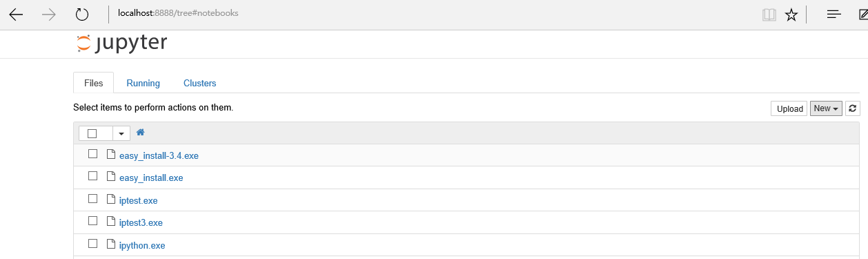The image size is (868, 259).
Task: Switch to the Running tab
Action: [x=143, y=83]
